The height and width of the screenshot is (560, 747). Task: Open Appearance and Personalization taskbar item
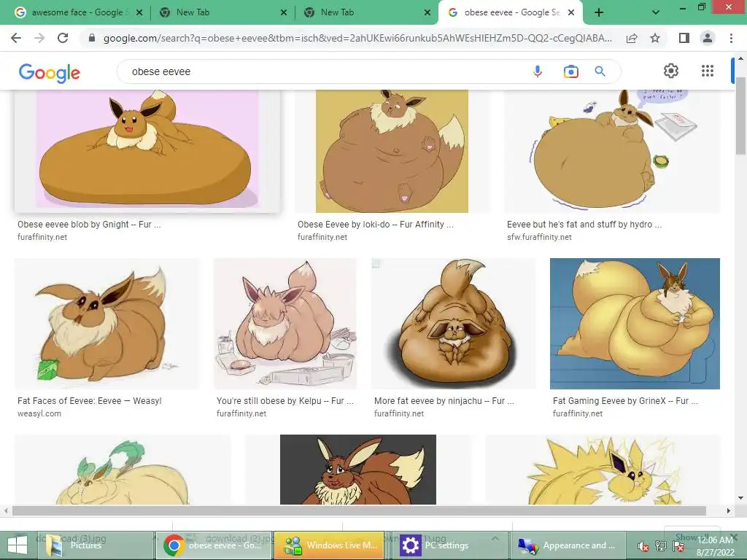coord(567,545)
